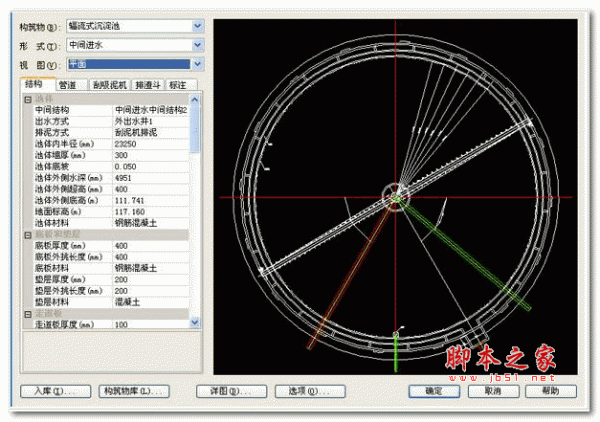Click the 底板厚度 value cell

click(x=150, y=243)
